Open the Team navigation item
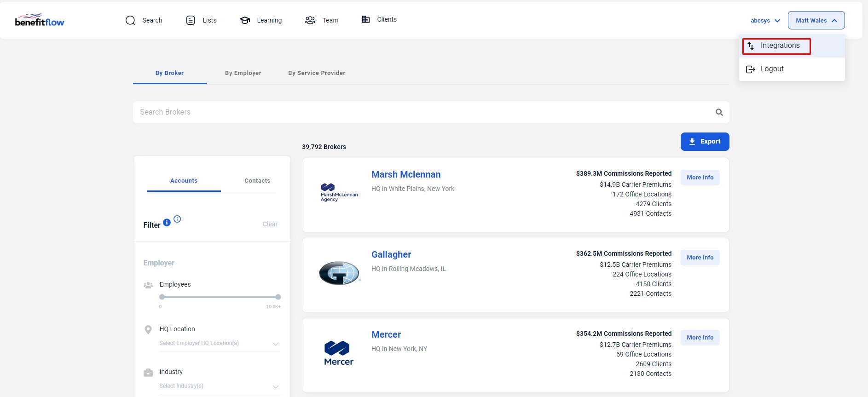This screenshot has height=397, width=868. tap(322, 20)
